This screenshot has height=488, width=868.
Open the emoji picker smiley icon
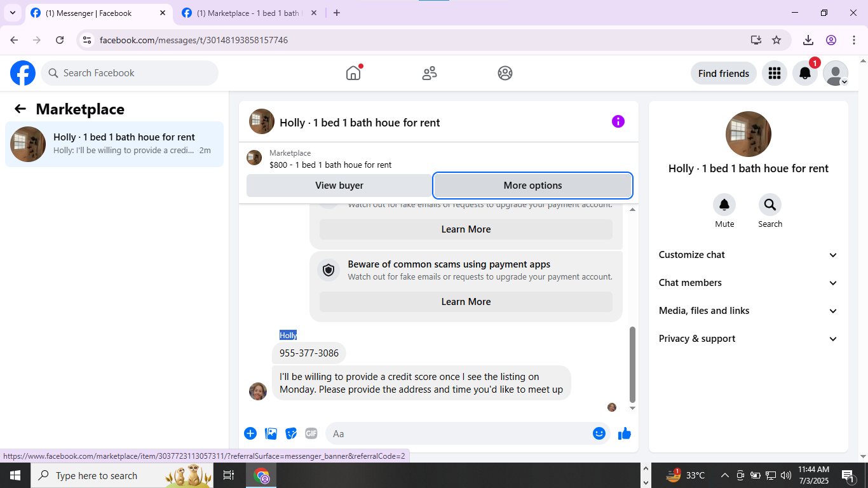pos(599,433)
